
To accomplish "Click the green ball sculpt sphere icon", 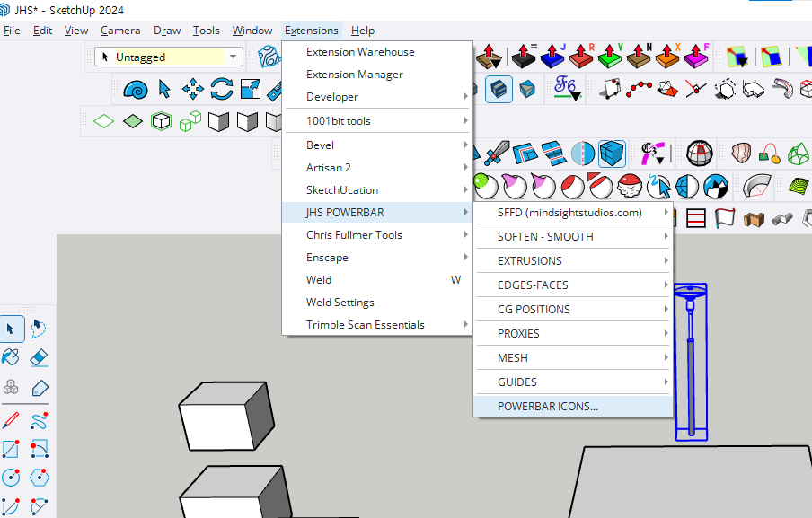I will (x=485, y=186).
